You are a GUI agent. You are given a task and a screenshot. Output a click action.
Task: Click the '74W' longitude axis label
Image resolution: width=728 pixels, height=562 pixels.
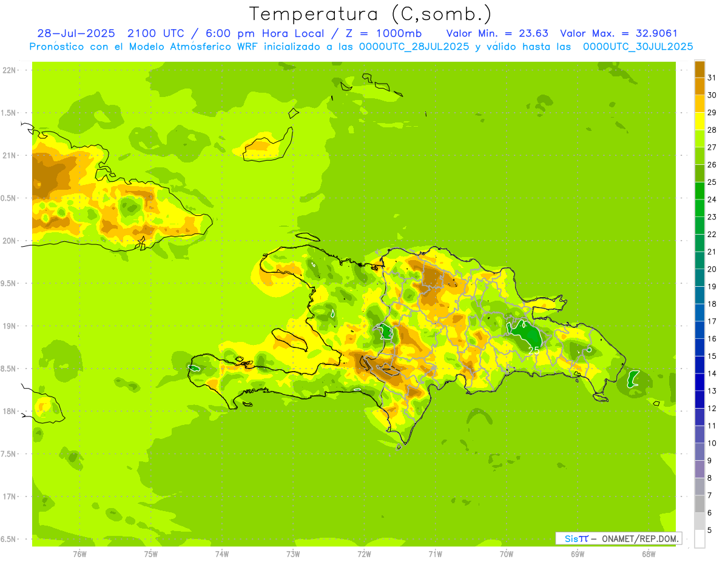222,554
